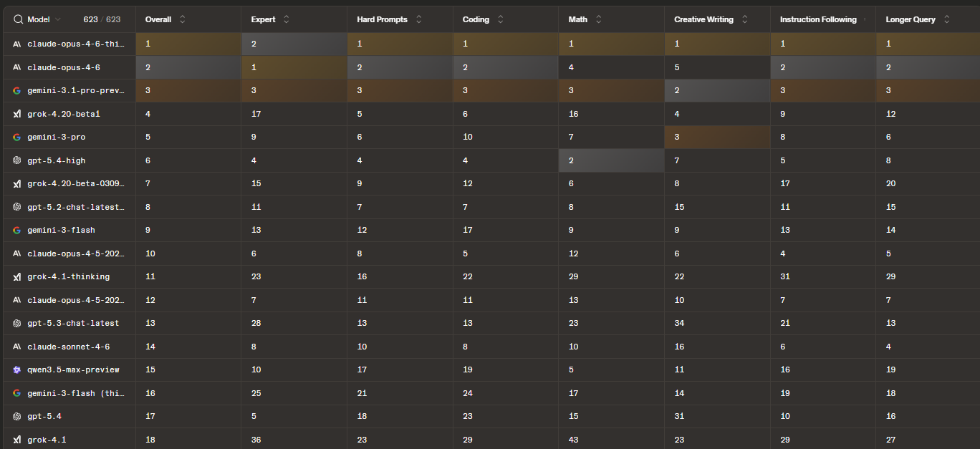Click the OpenAI icon beside gpt-5.3-chat-latest
The image size is (980, 449).
point(17,324)
